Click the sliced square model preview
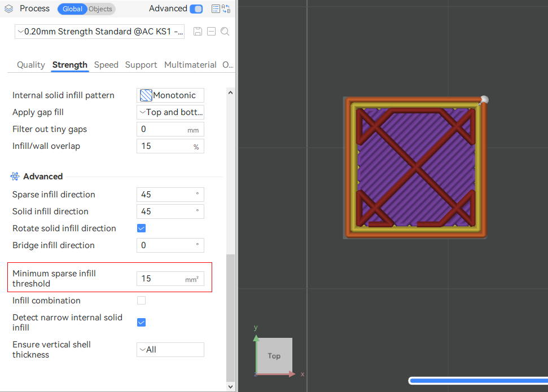 tap(415, 168)
